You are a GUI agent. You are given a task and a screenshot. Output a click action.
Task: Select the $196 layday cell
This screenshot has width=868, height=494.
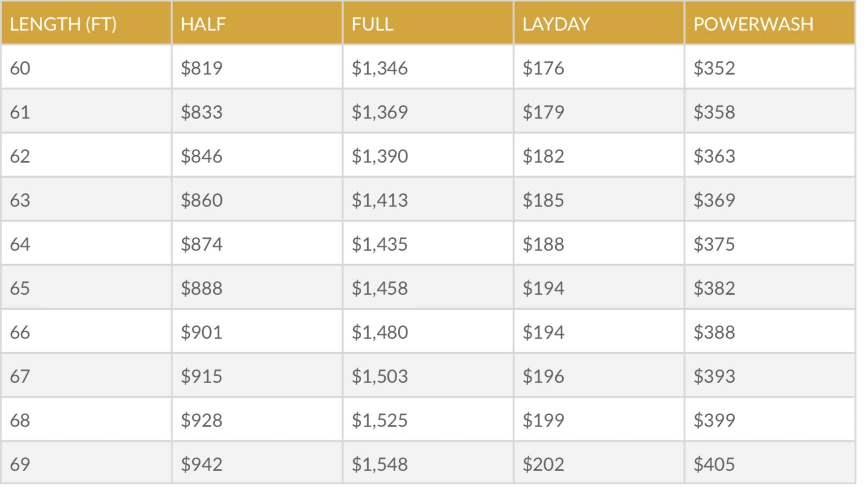click(543, 376)
